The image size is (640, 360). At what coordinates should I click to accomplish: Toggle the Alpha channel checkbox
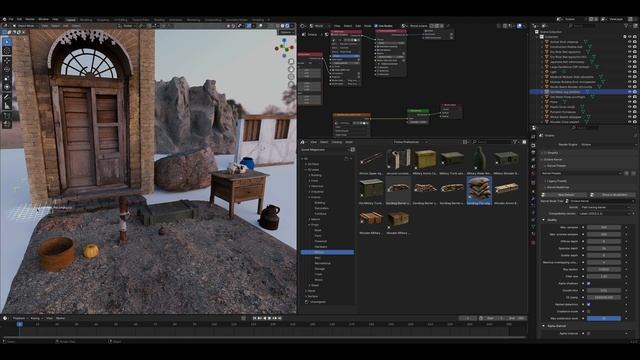click(589, 333)
